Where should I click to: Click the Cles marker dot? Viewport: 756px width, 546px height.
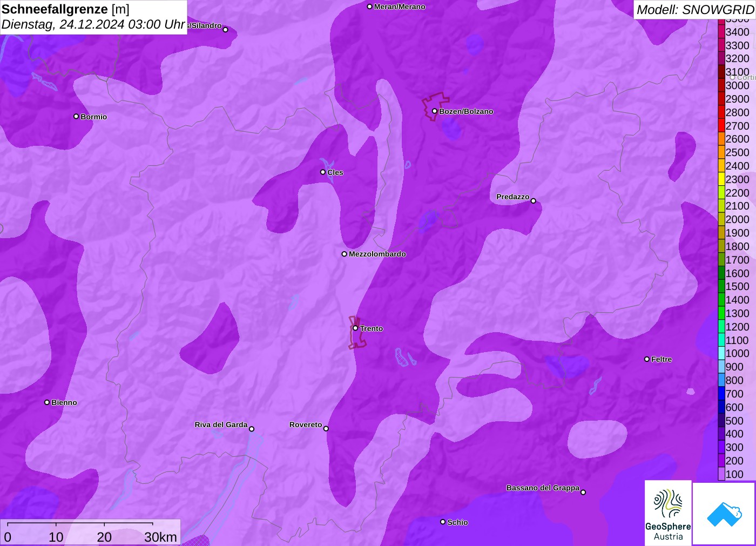tap(323, 172)
